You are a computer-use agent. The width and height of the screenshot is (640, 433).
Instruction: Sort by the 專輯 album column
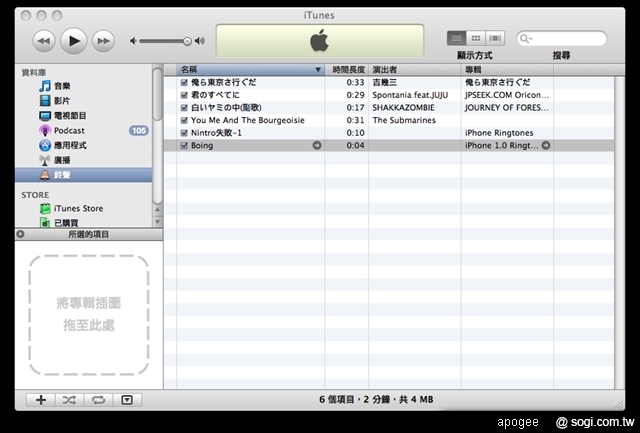[x=507, y=70]
